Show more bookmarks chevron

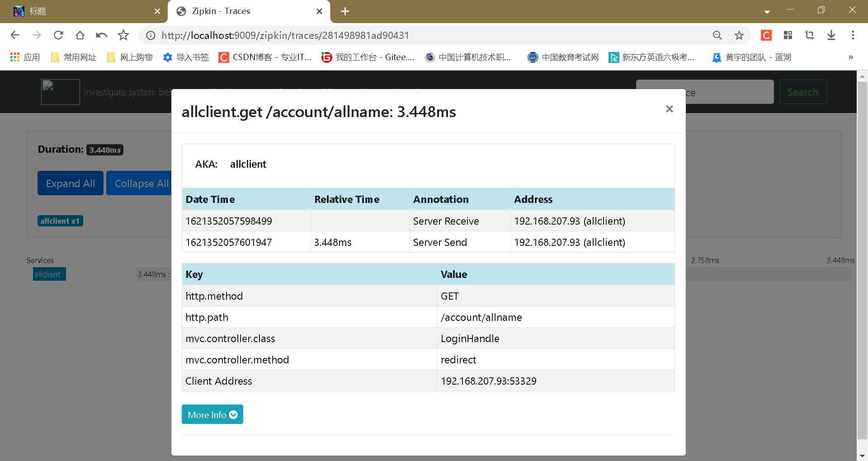851,57
